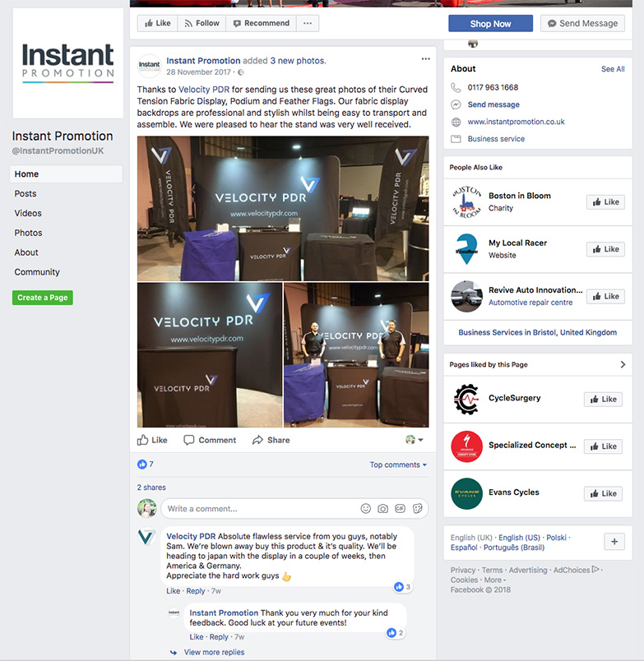Image resolution: width=644 pixels, height=661 pixels.
Task: Open the Community section in sidebar
Action: click(x=37, y=272)
